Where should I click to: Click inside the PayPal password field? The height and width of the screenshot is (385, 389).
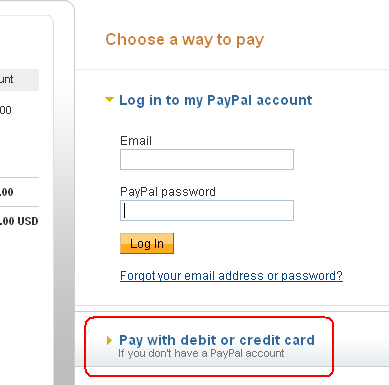point(207,210)
